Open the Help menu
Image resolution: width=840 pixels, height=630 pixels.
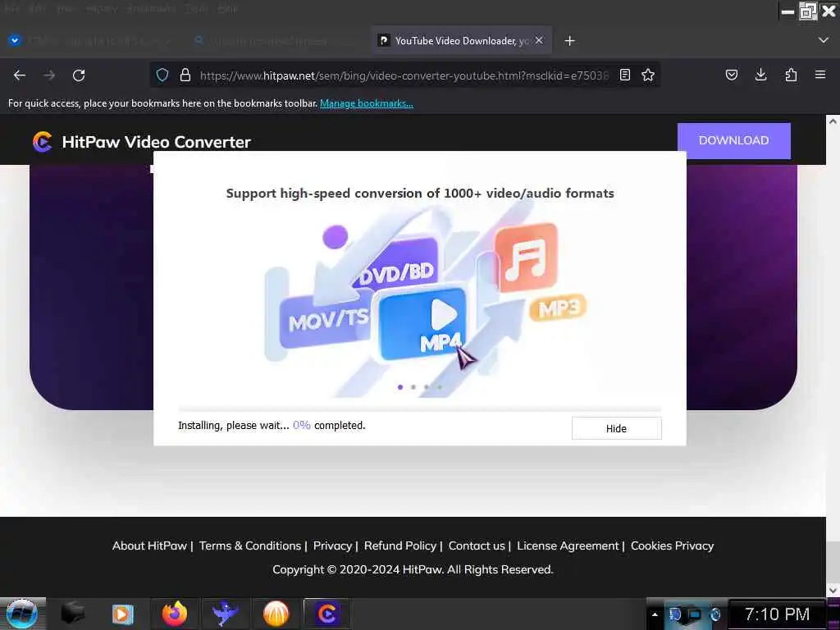[x=228, y=8]
